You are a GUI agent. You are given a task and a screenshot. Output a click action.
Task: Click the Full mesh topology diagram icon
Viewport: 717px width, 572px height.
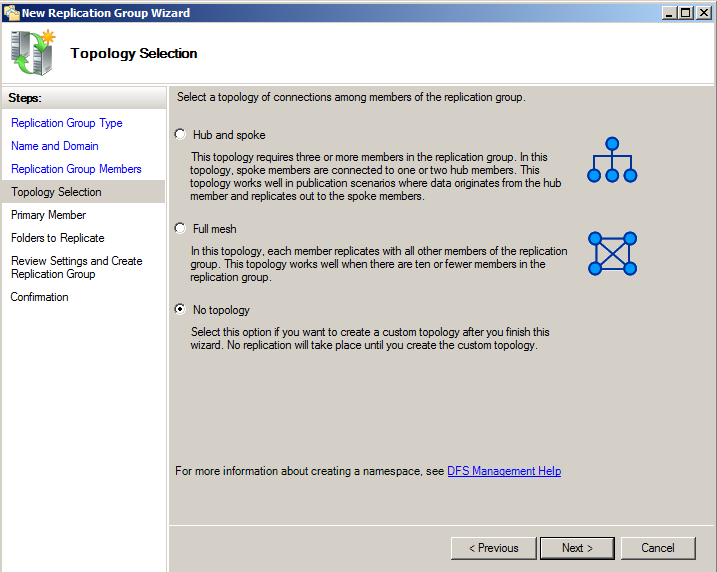pos(612,253)
